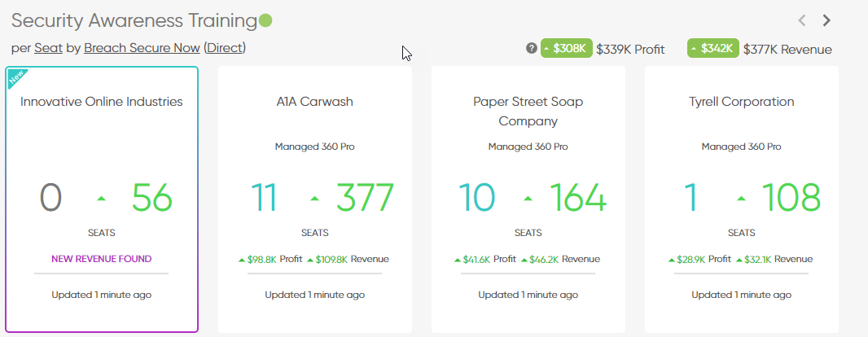The height and width of the screenshot is (337, 868).
Task: Open the Direct distribution link
Action: point(225,48)
